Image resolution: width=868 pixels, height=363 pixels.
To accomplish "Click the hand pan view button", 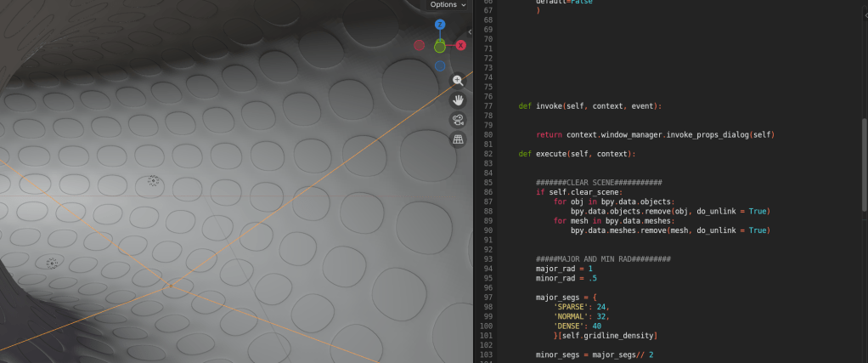I will coord(458,100).
